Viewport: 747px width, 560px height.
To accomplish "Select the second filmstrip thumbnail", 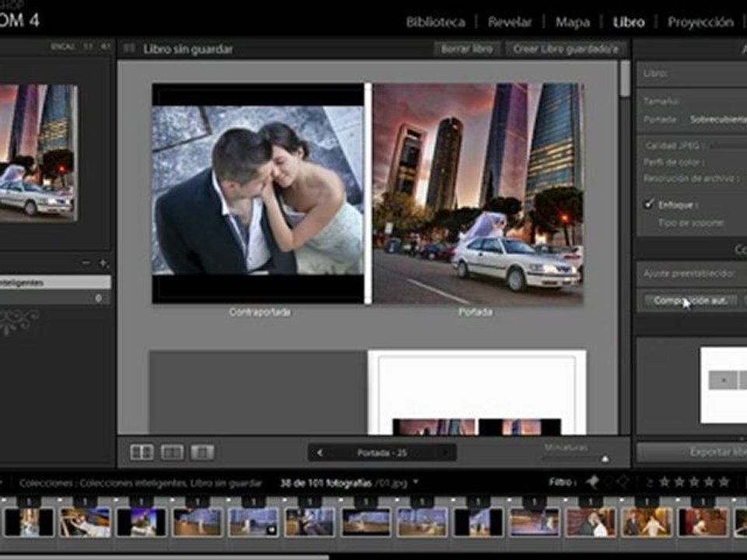I will [85, 522].
